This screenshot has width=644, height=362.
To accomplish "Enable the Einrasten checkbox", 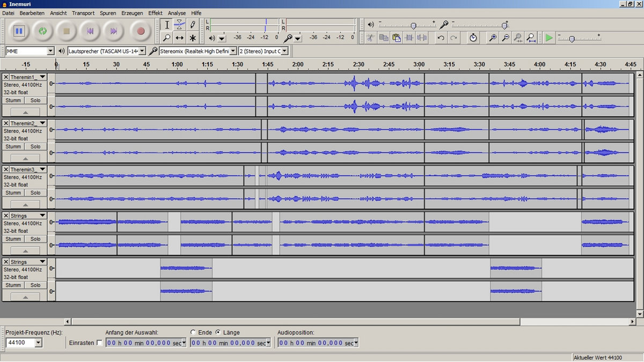I will pyautogui.click(x=99, y=343).
